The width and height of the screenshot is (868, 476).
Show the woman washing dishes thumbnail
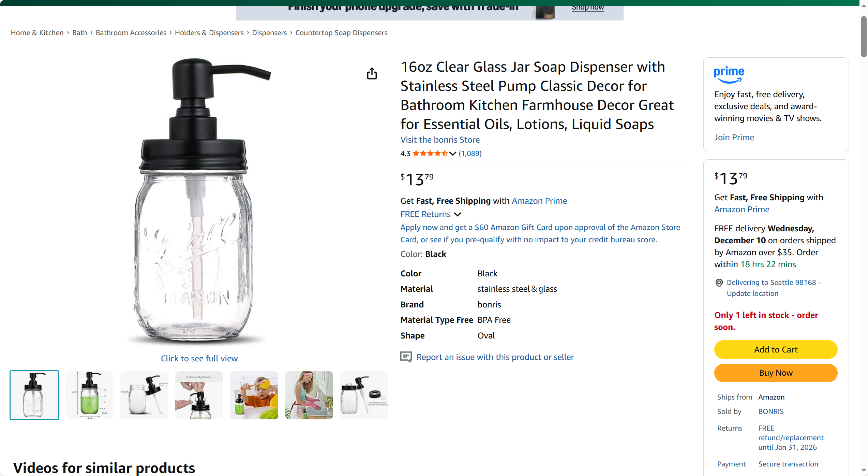(309, 395)
